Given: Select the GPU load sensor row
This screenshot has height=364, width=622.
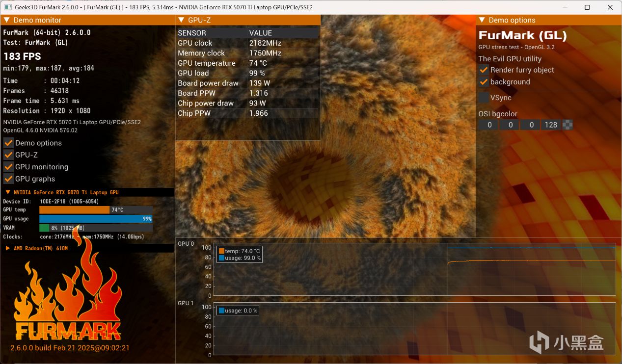Looking at the screenshot, I should coord(248,73).
